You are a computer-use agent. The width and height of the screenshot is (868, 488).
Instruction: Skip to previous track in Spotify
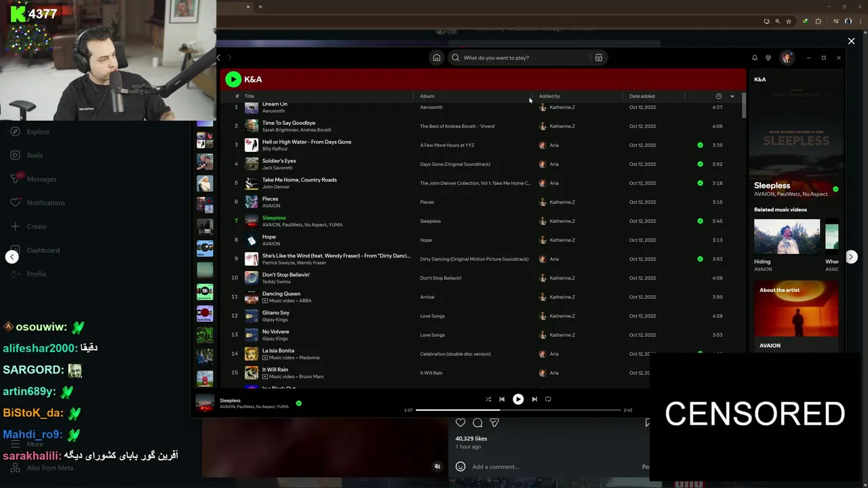pyautogui.click(x=502, y=399)
